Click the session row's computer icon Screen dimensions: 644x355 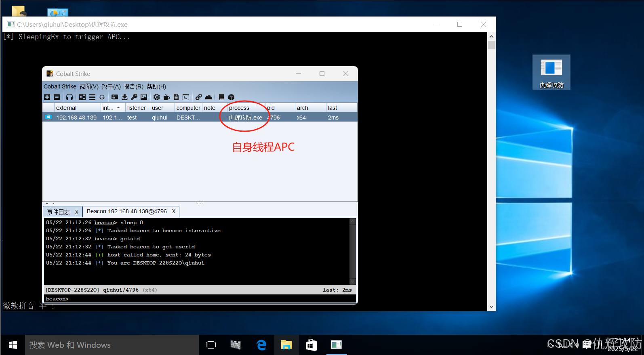tap(48, 117)
